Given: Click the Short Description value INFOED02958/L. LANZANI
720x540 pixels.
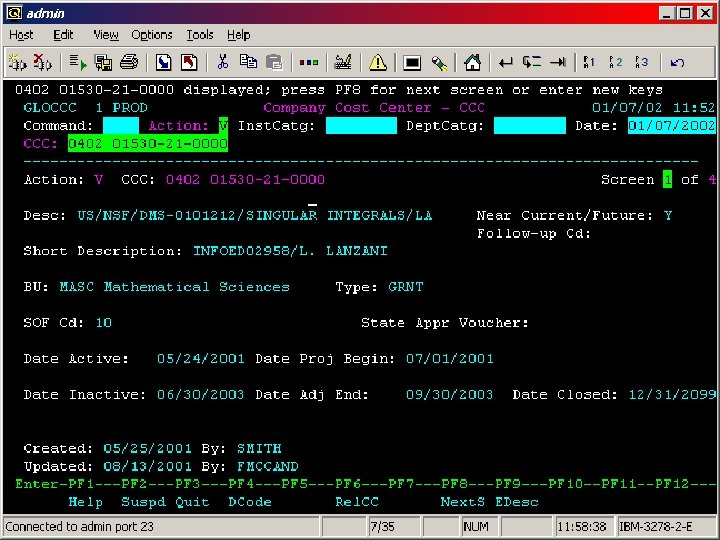Looking at the screenshot, I should tap(290, 251).
